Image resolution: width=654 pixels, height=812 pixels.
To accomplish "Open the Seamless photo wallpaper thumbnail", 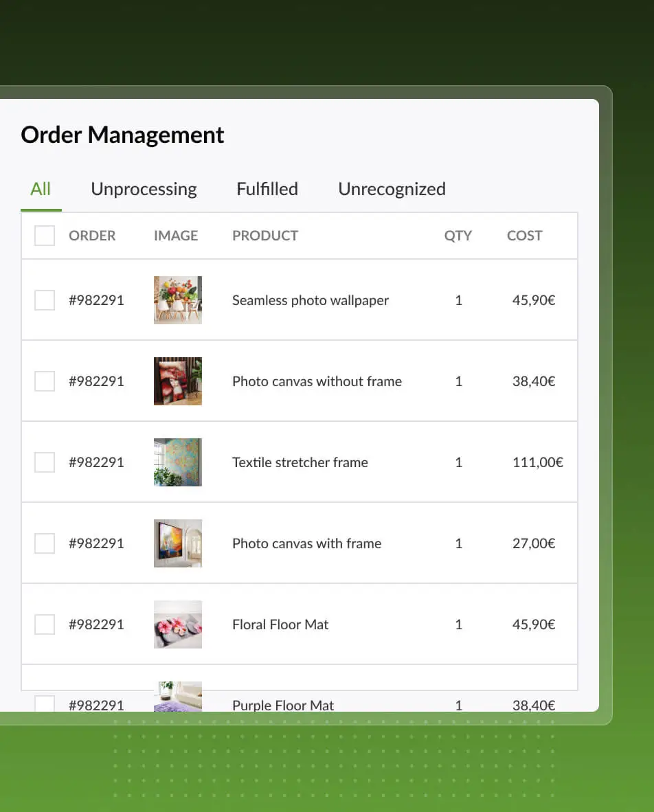I will (178, 300).
